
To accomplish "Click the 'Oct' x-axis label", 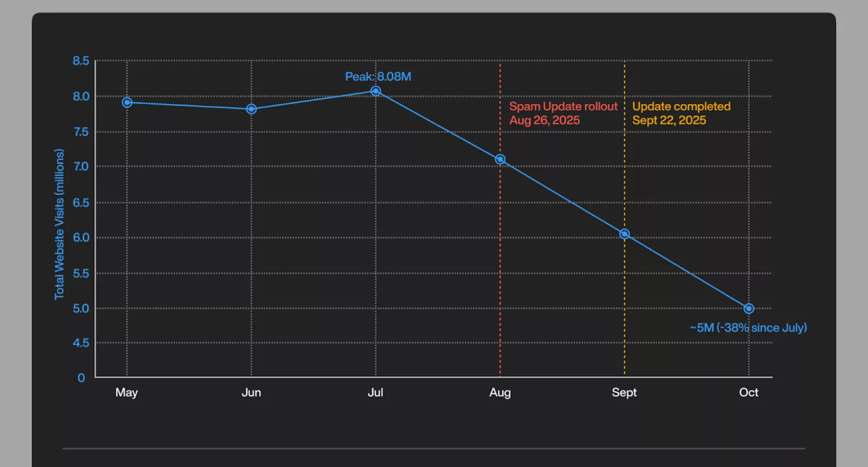I will click(748, 392).
